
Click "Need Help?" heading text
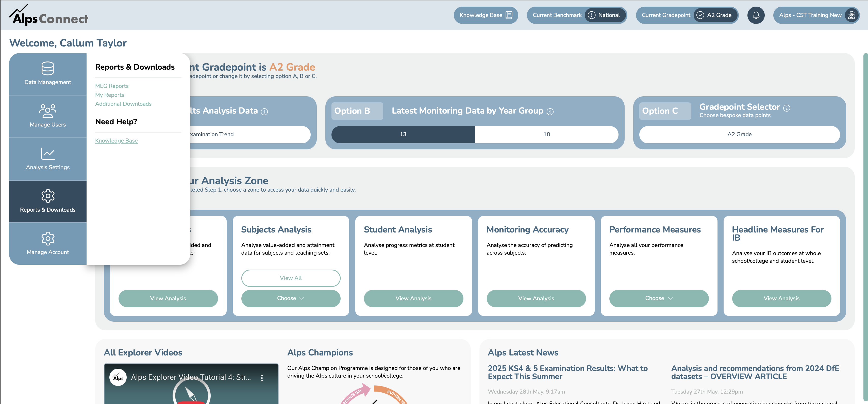(116, 122)
